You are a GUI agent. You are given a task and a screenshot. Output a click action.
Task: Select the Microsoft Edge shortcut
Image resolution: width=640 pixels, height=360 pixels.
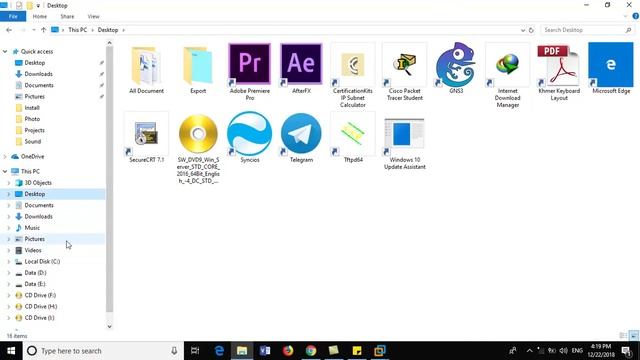pyautogui.click(x=611, y=69)
